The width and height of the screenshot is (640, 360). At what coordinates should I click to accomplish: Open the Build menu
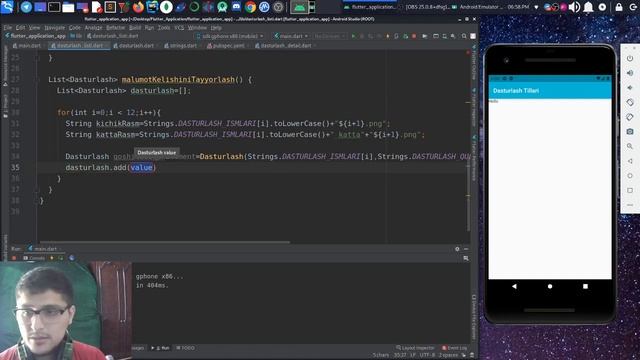(x=135, y=28)
